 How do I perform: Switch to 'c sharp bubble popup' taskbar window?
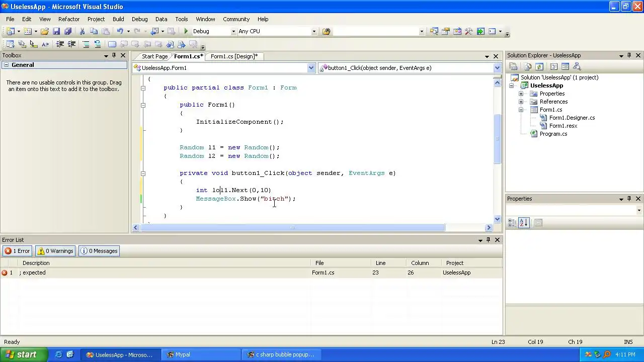coord(282,354)
